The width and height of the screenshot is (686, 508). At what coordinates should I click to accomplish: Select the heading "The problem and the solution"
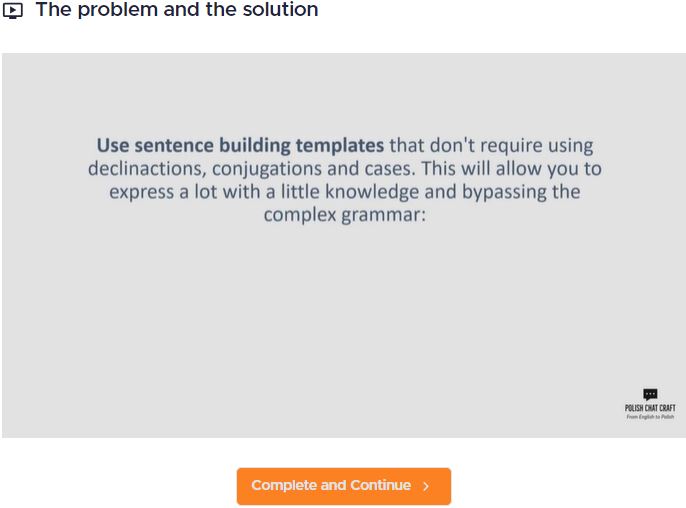pos(177,10)
